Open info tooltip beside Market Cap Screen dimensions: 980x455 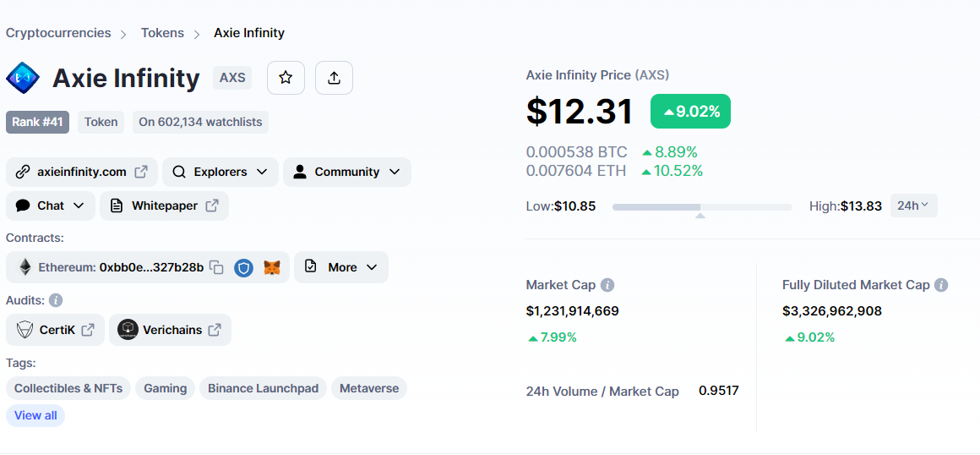coord(607,285)
